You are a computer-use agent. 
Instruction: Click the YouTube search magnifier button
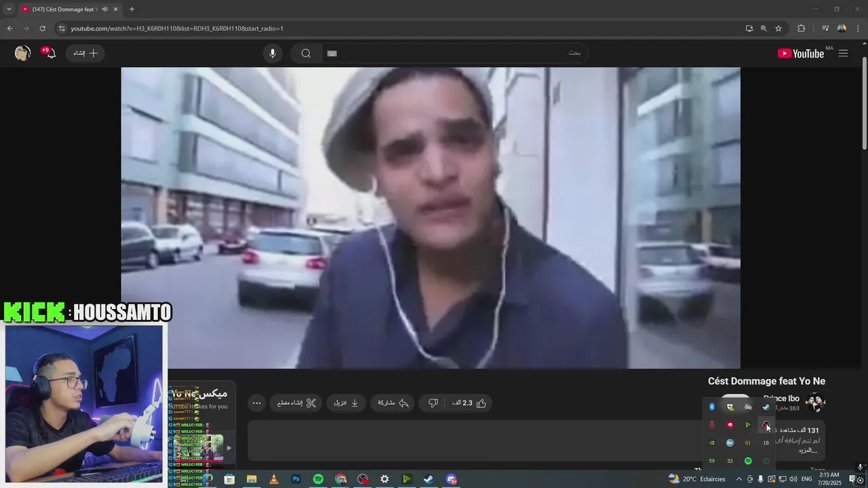tap(306, 54)
